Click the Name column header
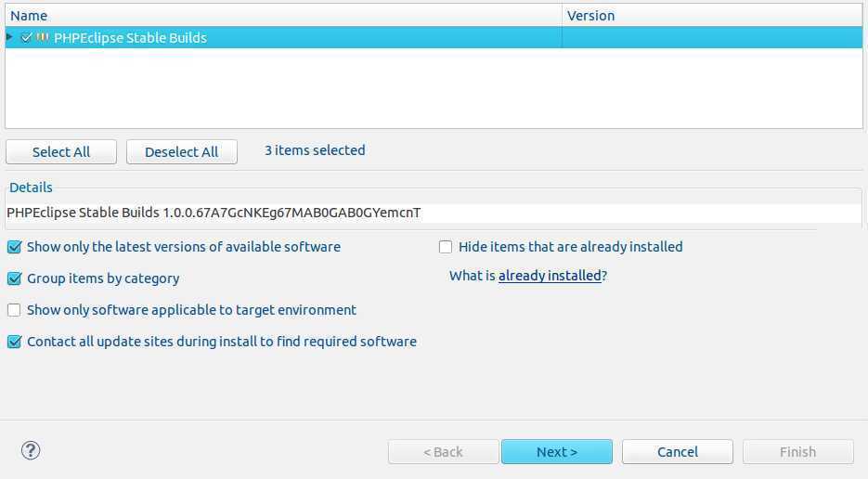The image size is (868, 479). pos(283,16)
